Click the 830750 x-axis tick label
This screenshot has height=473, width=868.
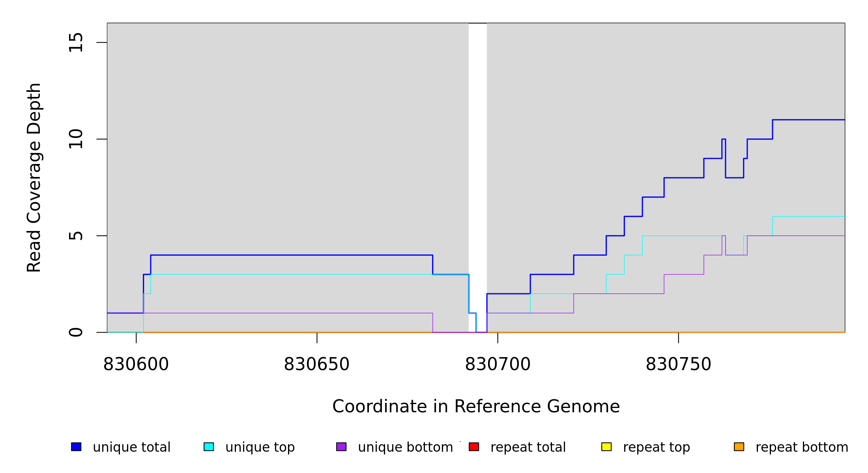click(x=679, y=365)
